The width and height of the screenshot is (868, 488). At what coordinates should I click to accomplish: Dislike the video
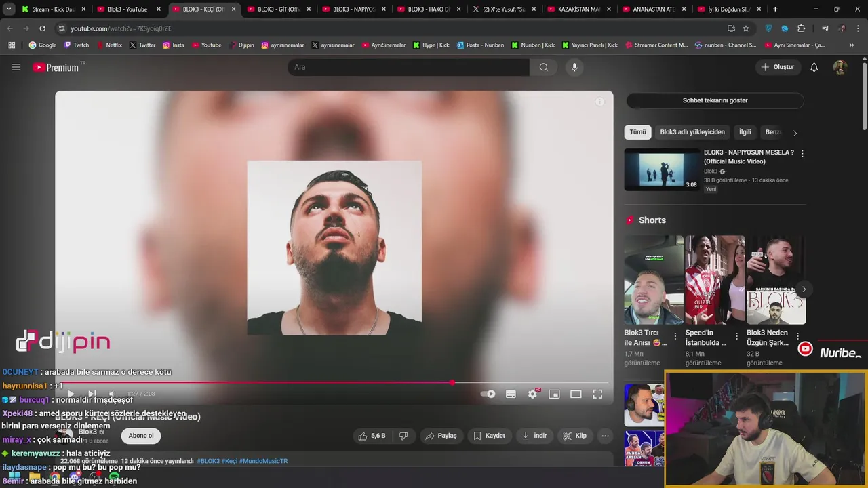click(403, 436)
